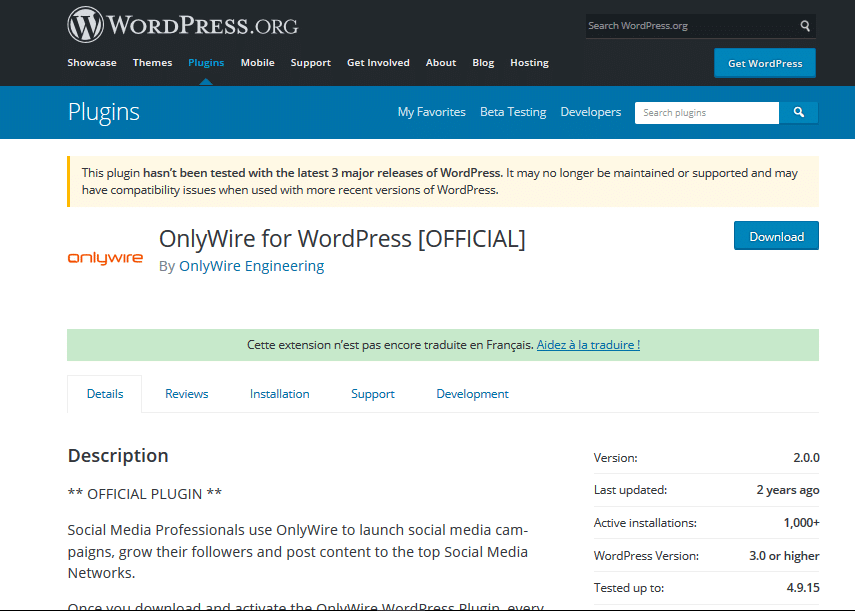This screenshot has height=611, width=855.
Task: Click the WordPress Version value '3.0 or higher'
Action: (784, 555)
